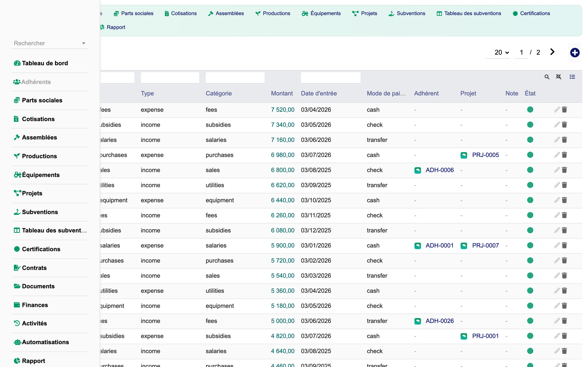Click the Documents folder icon in sidebar

17,286
